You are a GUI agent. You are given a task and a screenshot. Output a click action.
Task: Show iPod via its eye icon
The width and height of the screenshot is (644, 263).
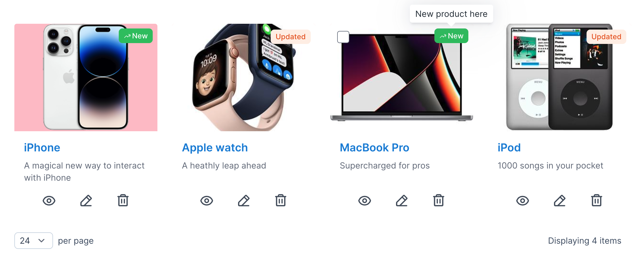tap(522, 201)
